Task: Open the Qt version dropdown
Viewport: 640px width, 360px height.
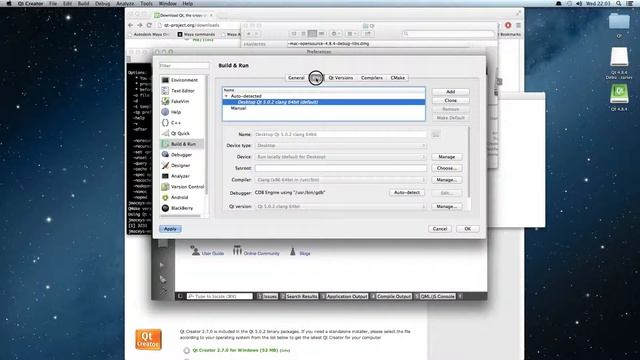Action: 340,207
